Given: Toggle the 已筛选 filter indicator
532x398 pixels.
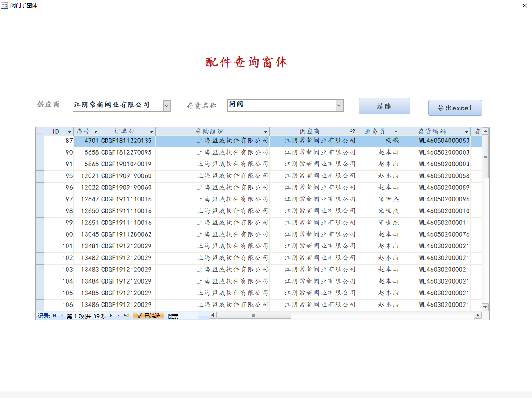Looking at the screenshot, I should pos(149,316).
